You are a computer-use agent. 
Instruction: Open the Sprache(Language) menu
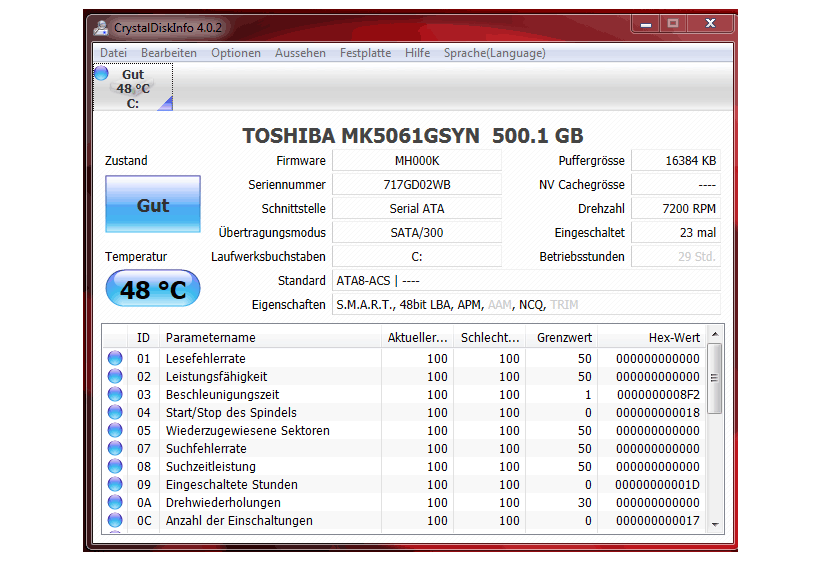tap(494, 53)
